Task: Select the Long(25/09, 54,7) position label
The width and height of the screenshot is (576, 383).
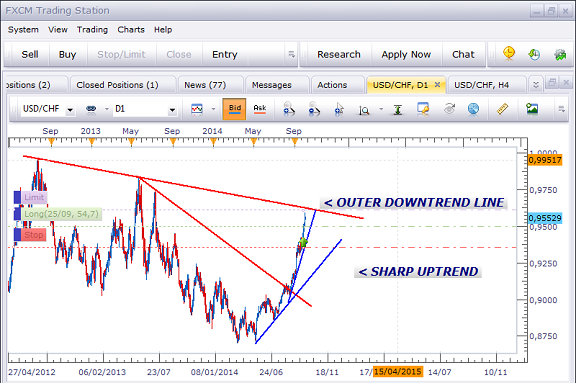Action: tap(61, 214)
